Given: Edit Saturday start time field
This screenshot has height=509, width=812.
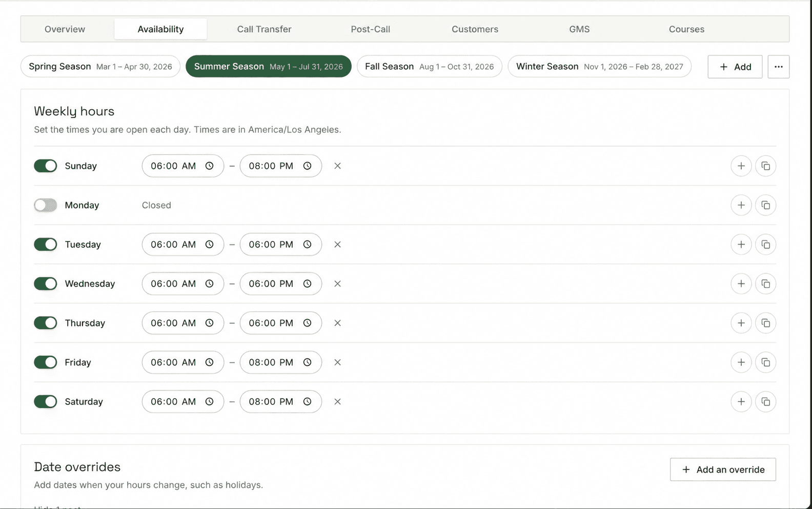Looking at the screenshot, I should point(183,402).
